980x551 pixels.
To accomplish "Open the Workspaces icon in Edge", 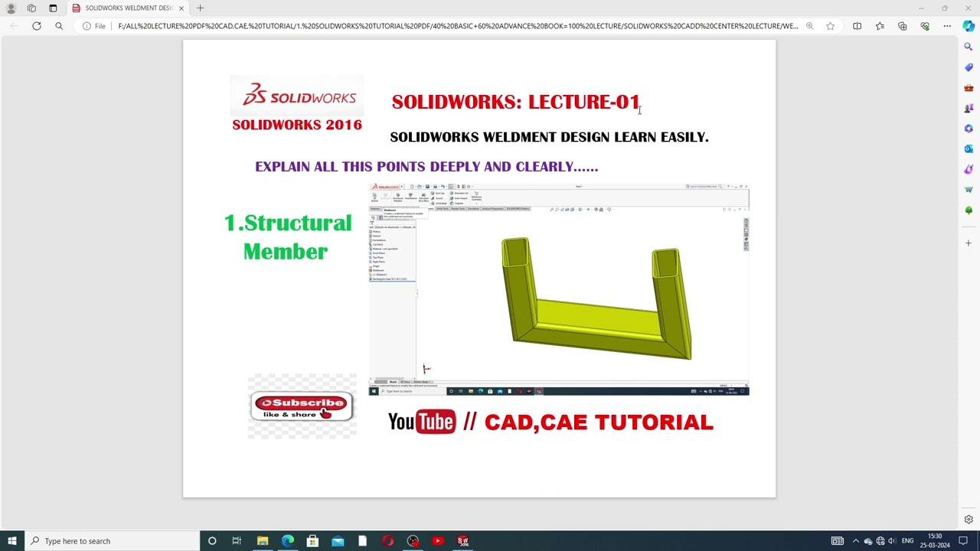I will click(x=31, y=8).
